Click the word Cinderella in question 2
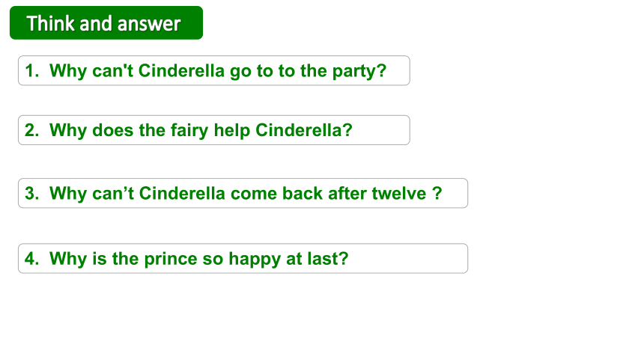 coord(299,130)
